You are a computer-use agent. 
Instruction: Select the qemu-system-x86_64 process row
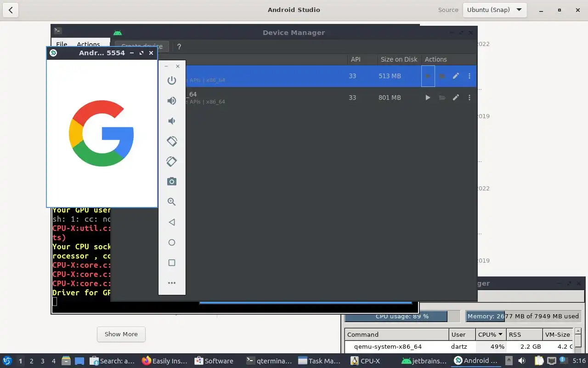tap(458, 346)
